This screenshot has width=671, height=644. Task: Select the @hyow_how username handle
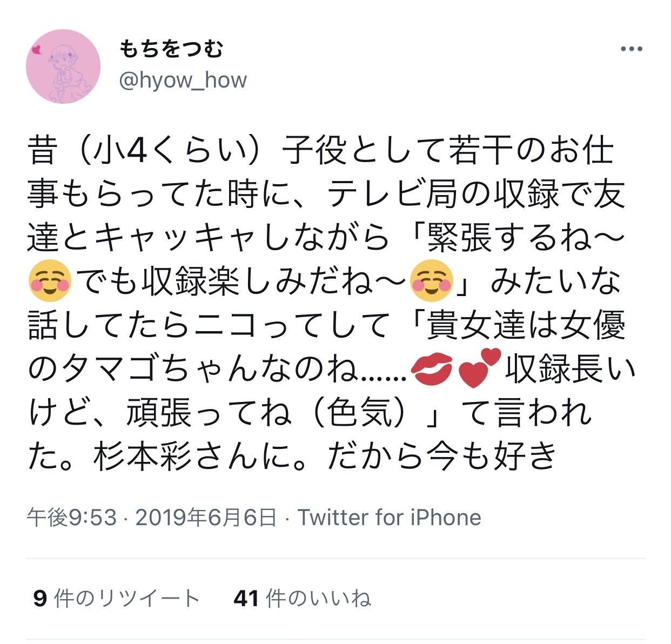183,81
